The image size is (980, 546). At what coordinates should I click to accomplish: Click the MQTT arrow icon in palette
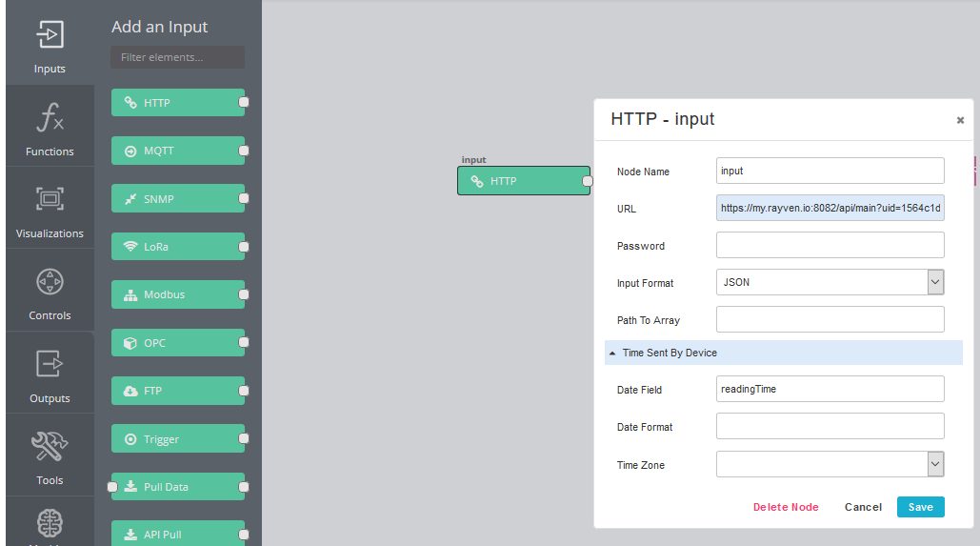pos(130,151)
